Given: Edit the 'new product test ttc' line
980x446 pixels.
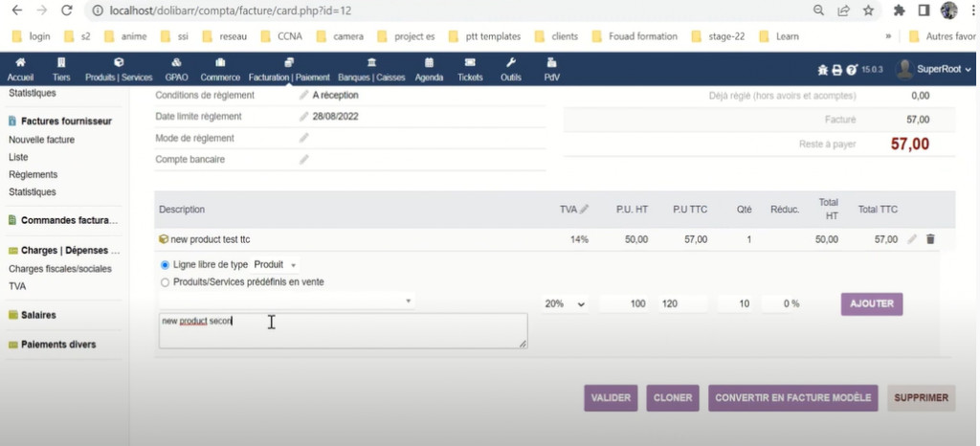Looking at the screenshot, I should [x=912, y=239].
